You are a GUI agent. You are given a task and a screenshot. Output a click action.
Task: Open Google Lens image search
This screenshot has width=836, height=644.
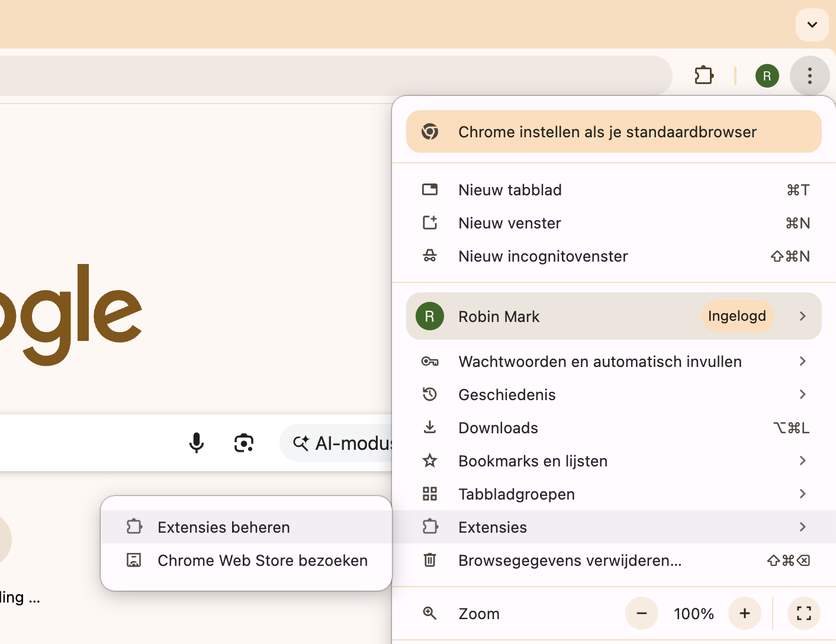(x=244, y=443)
